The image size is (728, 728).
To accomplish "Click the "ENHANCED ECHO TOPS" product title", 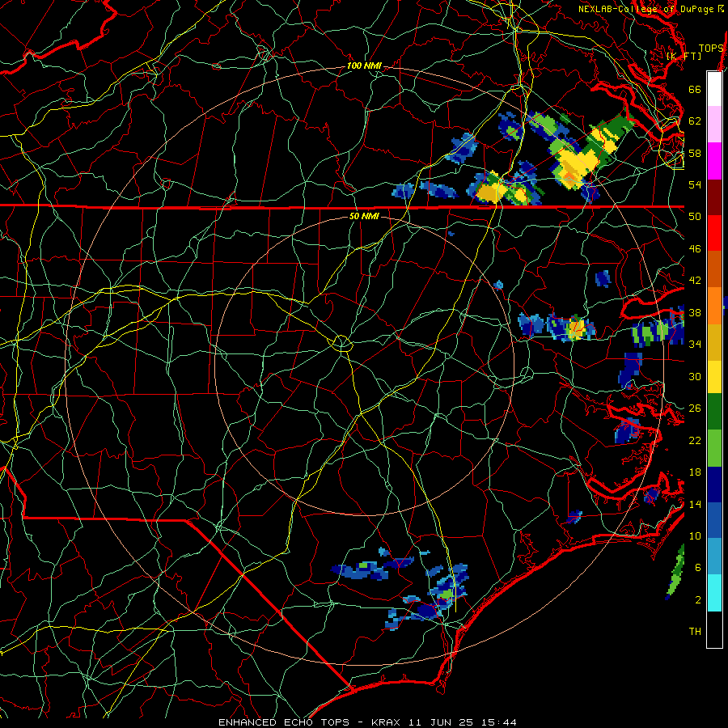I will [284, 722].
